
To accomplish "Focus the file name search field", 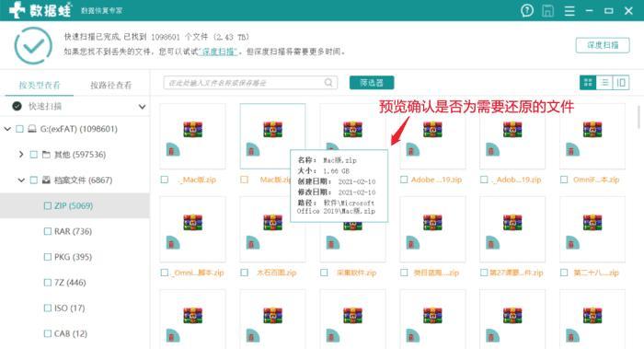I will click(x=250, y=83).
